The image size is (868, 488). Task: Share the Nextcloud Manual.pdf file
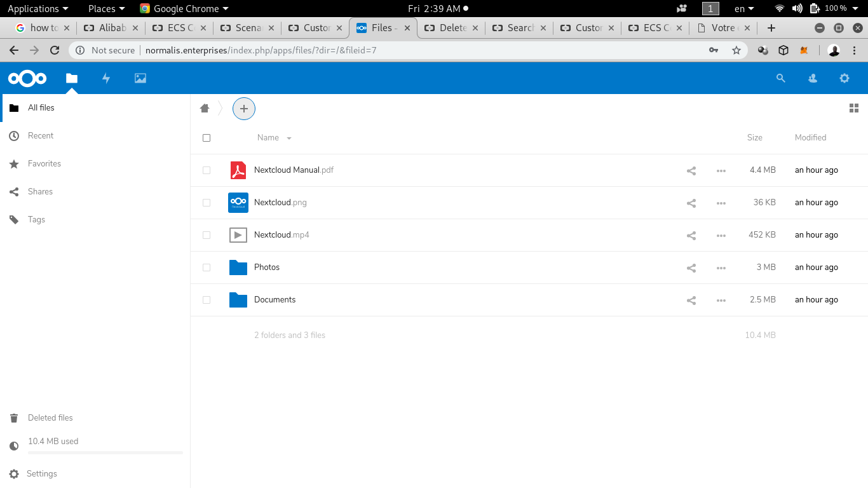691,170
